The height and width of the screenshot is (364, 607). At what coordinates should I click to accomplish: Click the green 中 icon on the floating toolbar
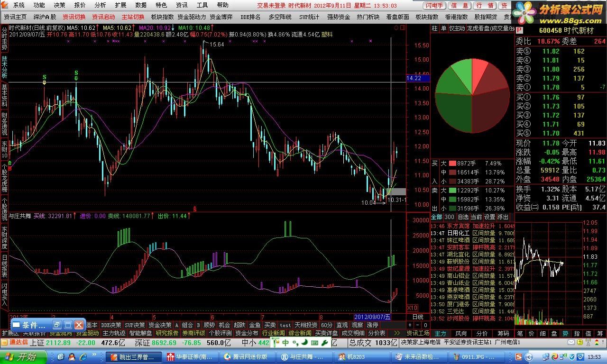pyautogui.click(x=286, y=343)
